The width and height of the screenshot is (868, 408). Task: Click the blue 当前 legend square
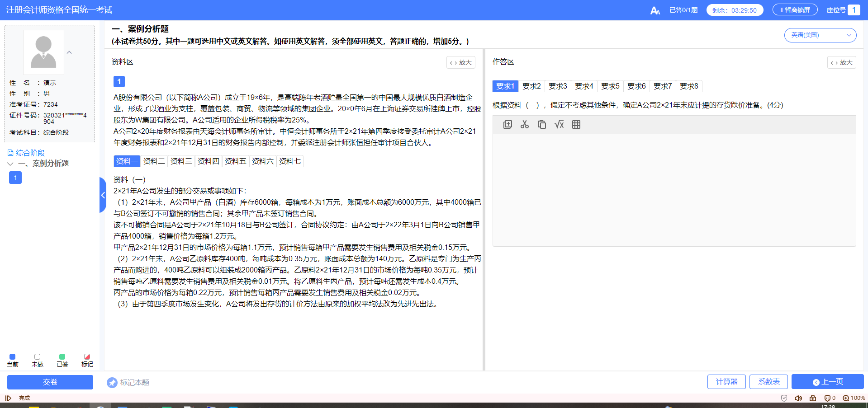click(x=12, y=356)
